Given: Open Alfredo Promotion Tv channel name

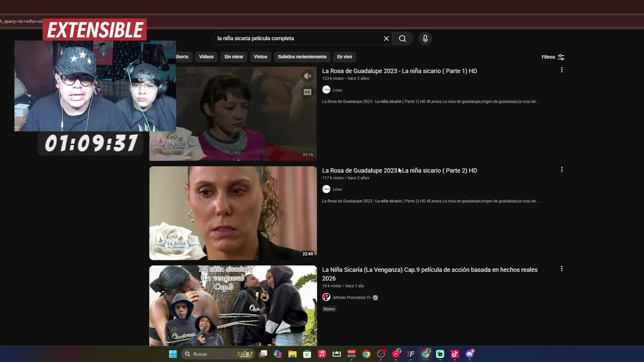Looking at the screenshot, I should 352,298.
